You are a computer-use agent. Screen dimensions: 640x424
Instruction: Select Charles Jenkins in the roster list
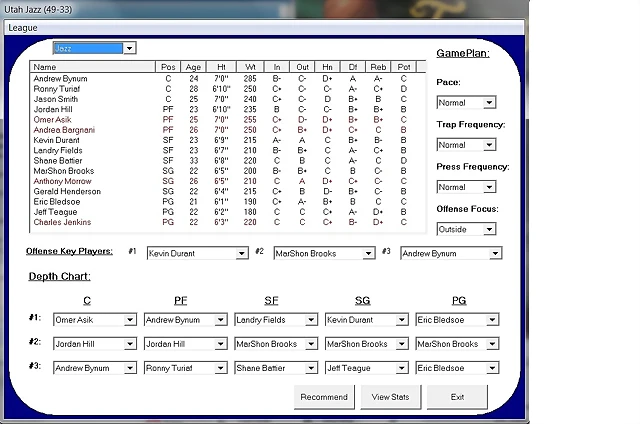228,222
